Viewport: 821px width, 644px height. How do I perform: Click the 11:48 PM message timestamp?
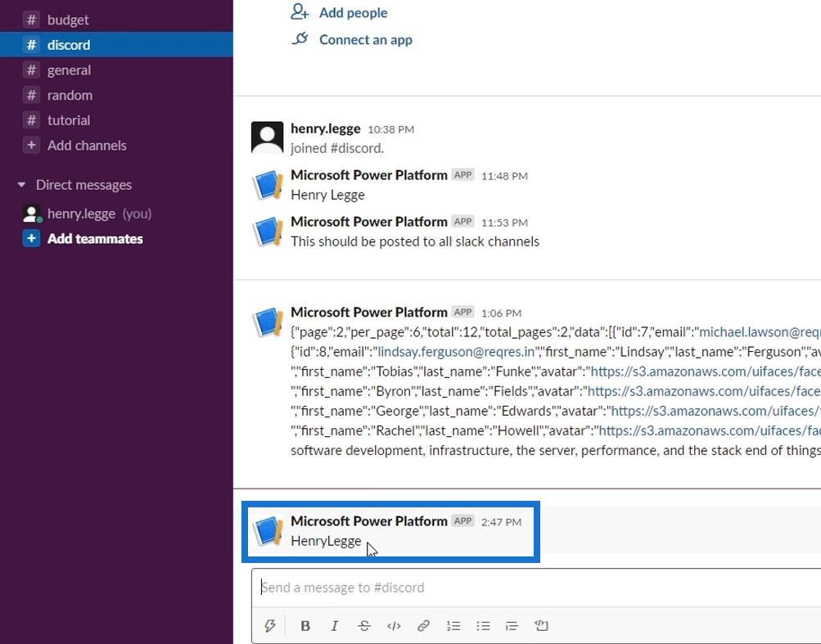click(504, 176)
